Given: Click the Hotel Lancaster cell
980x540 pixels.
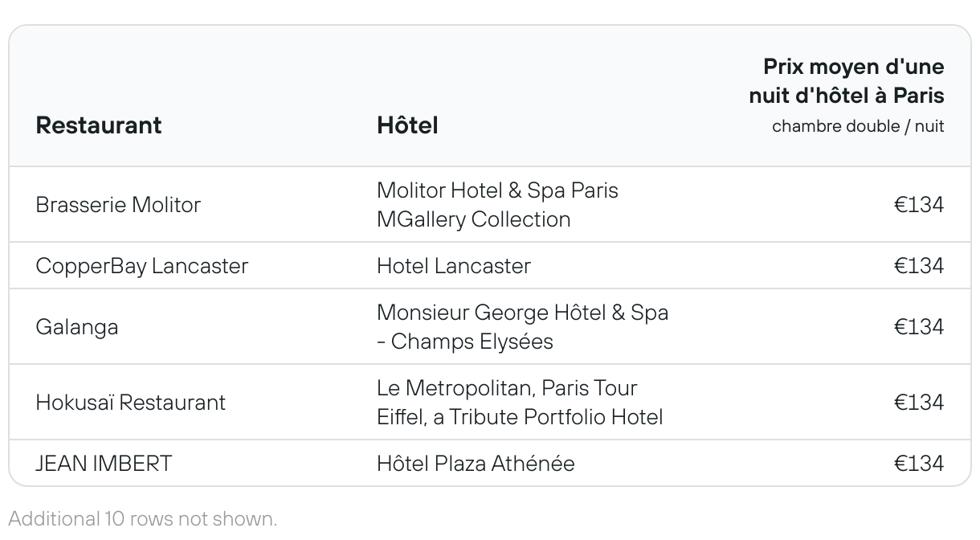Looking at the screenshot, I should 454,266.
